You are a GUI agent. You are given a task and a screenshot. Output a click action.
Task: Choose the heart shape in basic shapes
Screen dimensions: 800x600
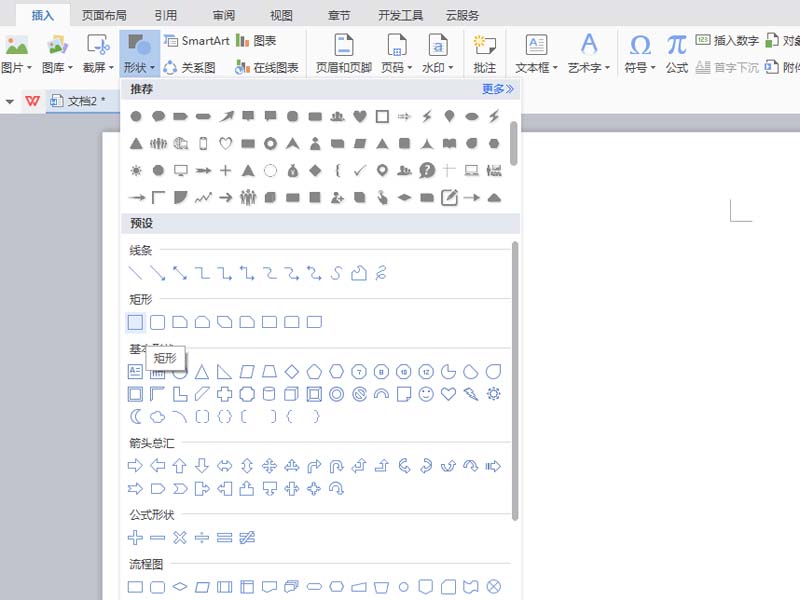(x=448, y=394)
